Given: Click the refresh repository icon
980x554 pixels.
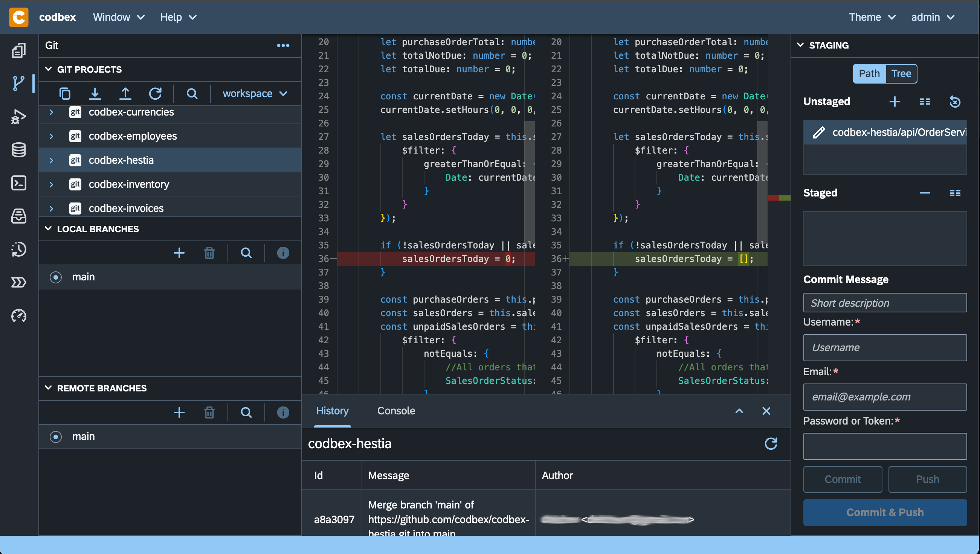Looking at the screenshot, I should pos(155,93).
